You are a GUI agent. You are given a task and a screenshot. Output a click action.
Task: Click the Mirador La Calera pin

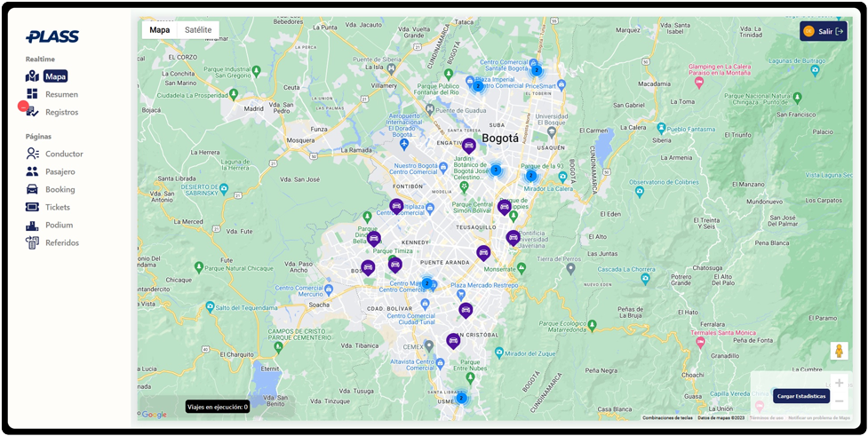(562, 177)
